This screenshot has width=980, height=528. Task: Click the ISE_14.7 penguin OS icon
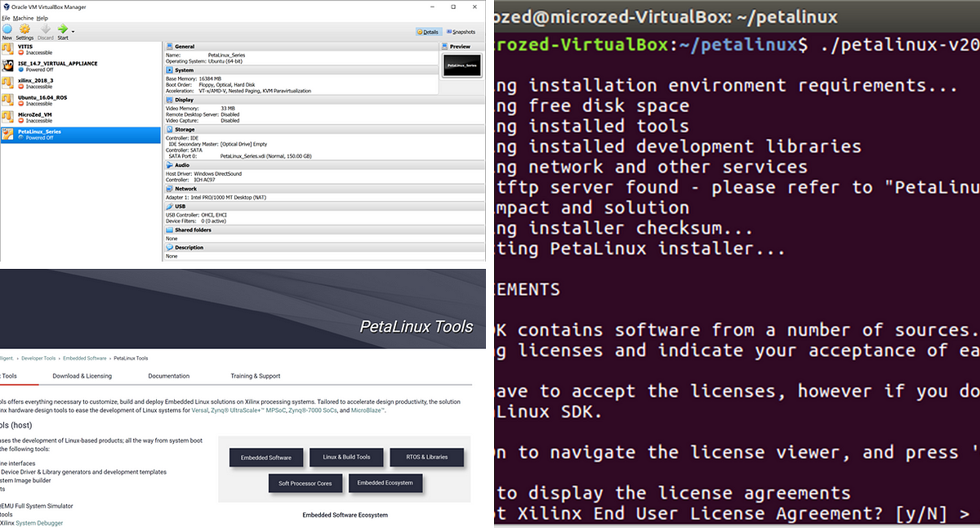pyautogui.click(x=8, y=66)
